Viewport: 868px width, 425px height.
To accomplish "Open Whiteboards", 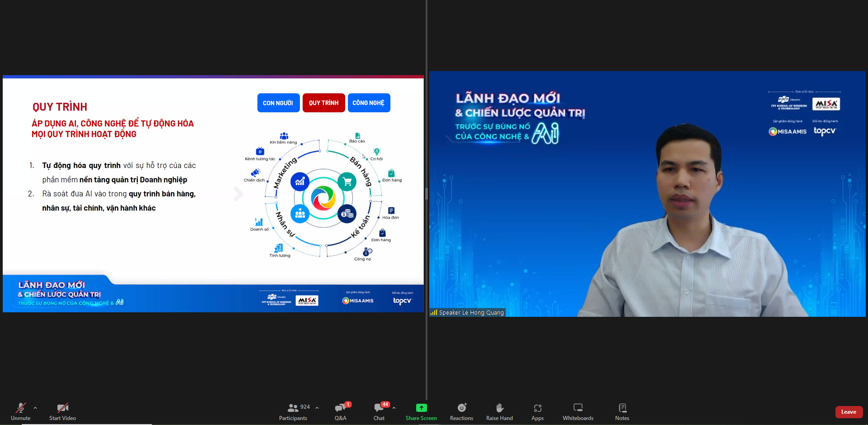I will click(x=578, y=411).
